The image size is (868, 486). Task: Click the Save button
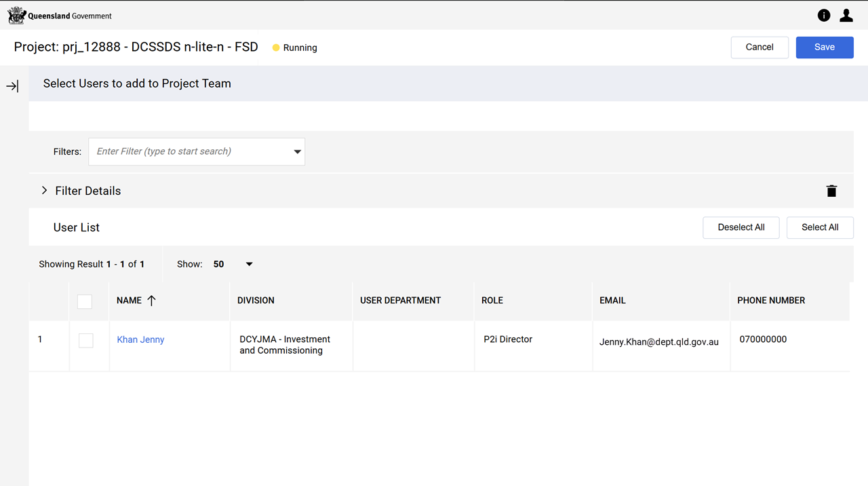(x=824, y=48)
